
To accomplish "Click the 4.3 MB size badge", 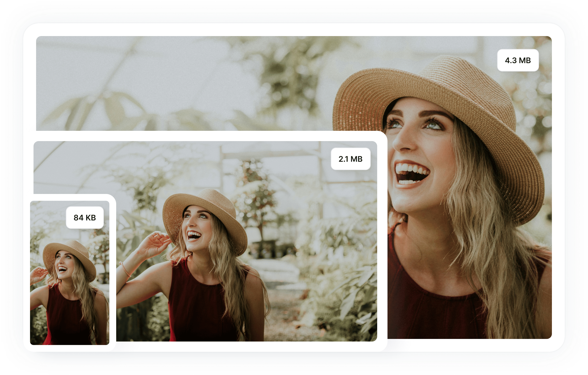I will tap(518, 60).
